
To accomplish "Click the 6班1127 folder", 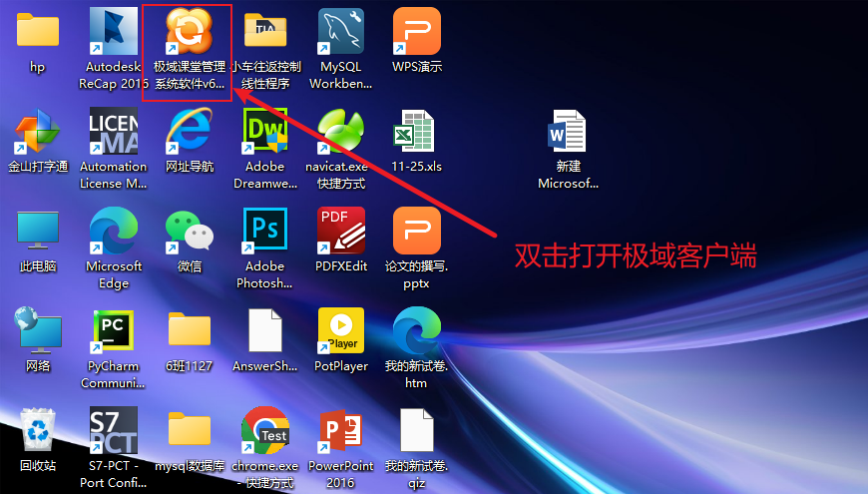I will (189, 330).
